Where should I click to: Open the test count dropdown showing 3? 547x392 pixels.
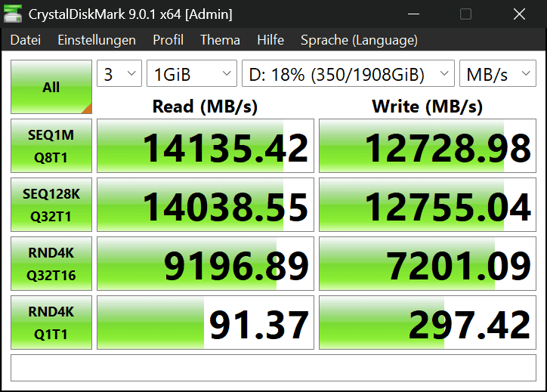[119, 73]
